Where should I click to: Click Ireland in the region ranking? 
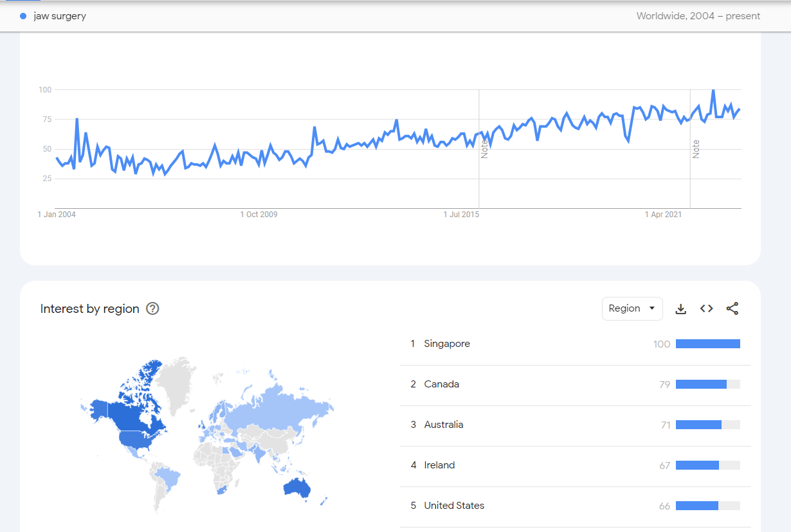(x=439, y=465)
